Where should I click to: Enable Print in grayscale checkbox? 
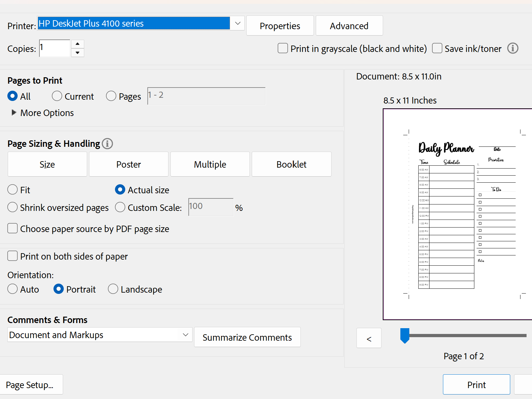282,48
